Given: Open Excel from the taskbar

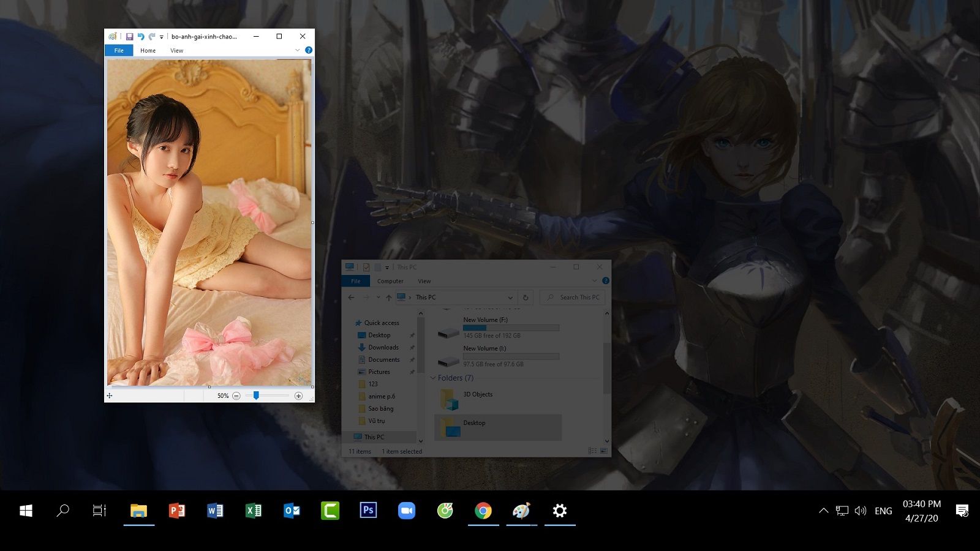Looking at the screenshot, I should click(x=253, y=511).
